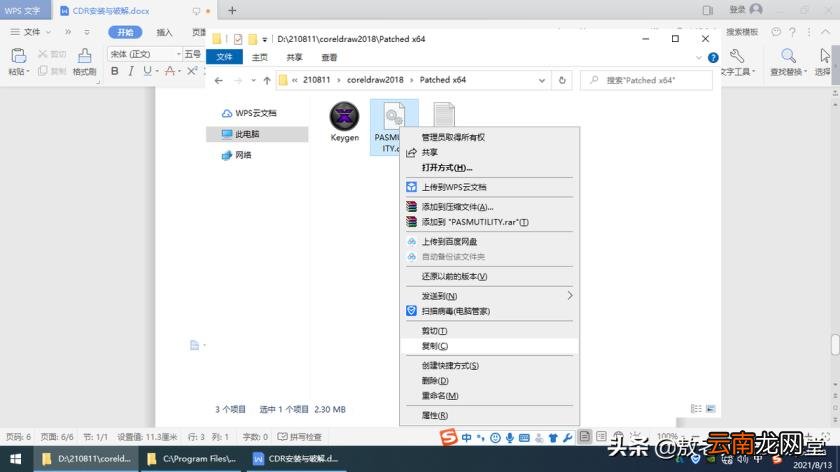Toggle Underline formatting in WPS
Viewport: 840px width, 472px height.
coord(147,71)
